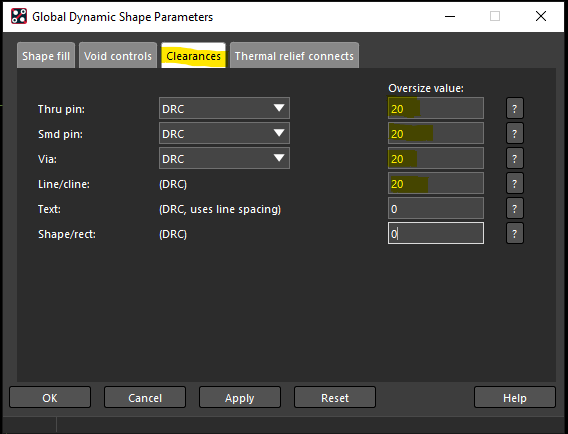
Task: Open the Void controls tab
Action: coord(118,56)
